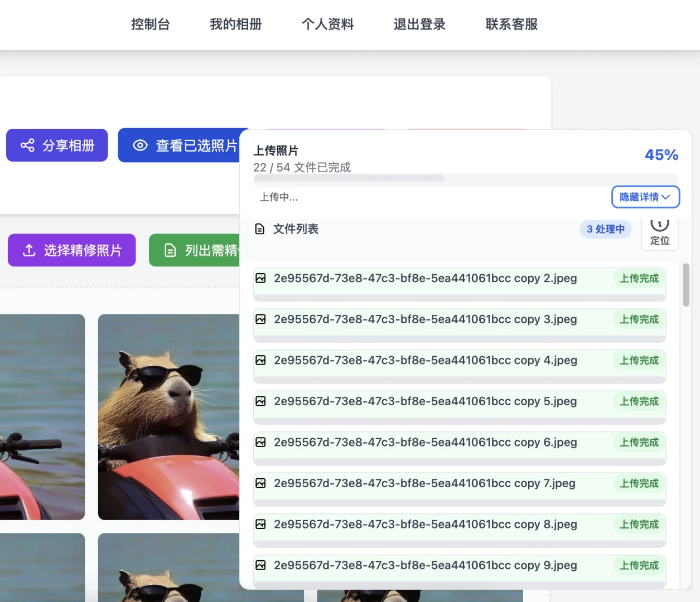The image size is (700, 602).
Task: Select file name ending copy 9.jpeg
Action: pyautogui.click(x=426, y=565)
